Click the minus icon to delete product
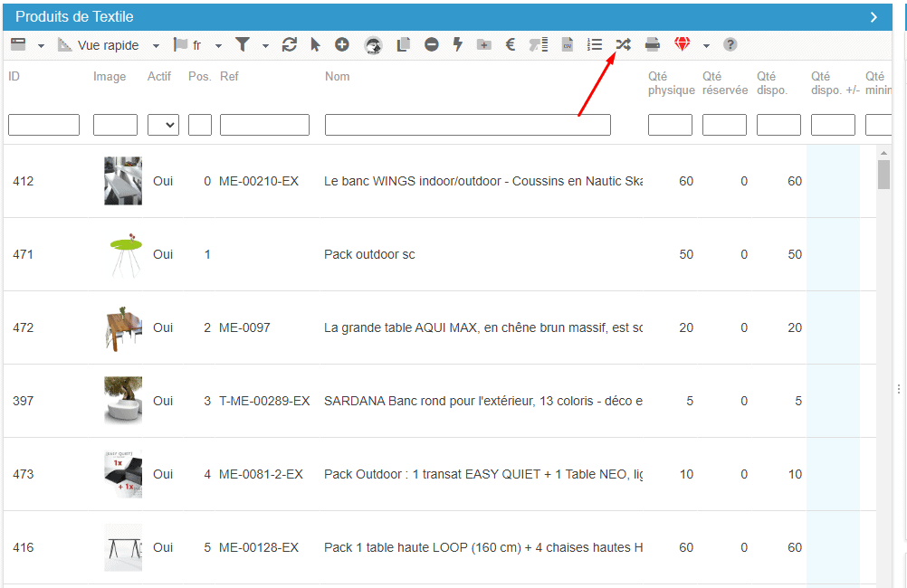Viewport: 907px width, 588px height. [432, 44]
